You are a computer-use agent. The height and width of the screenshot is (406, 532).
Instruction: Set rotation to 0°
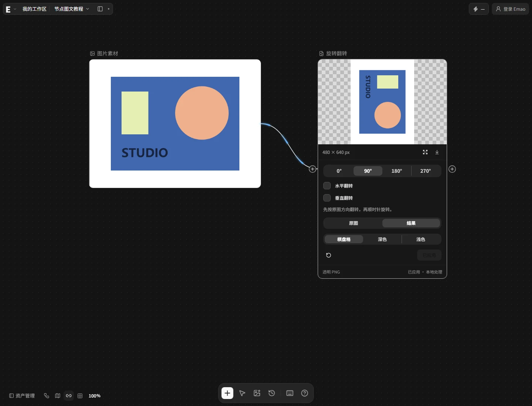point(339,171)
